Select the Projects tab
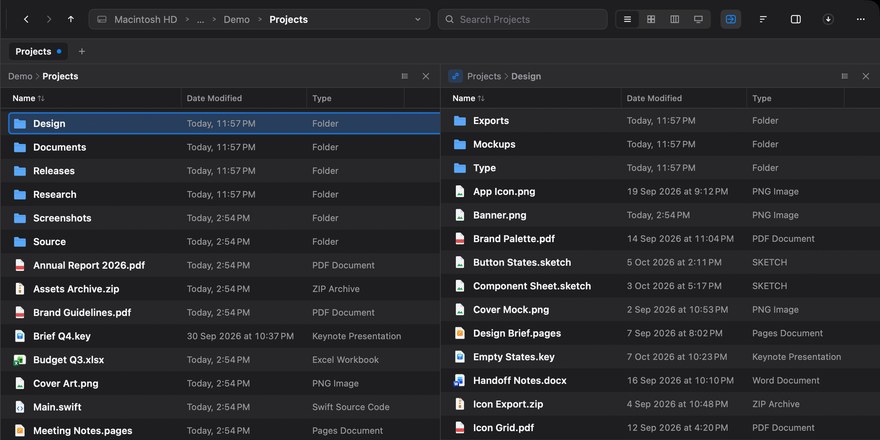This screenshot has height=440, width=880. click(x=38, y=51)
